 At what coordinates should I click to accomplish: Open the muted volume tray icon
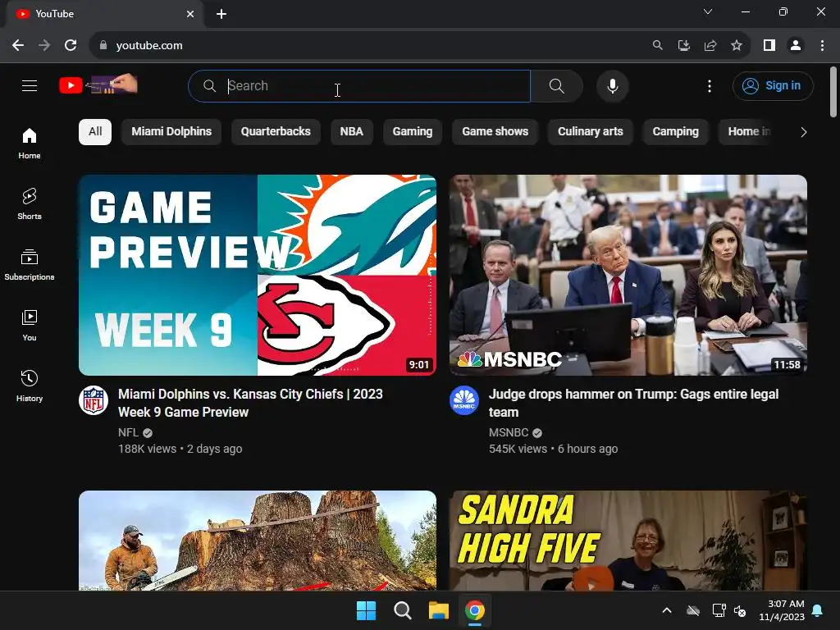740,610
